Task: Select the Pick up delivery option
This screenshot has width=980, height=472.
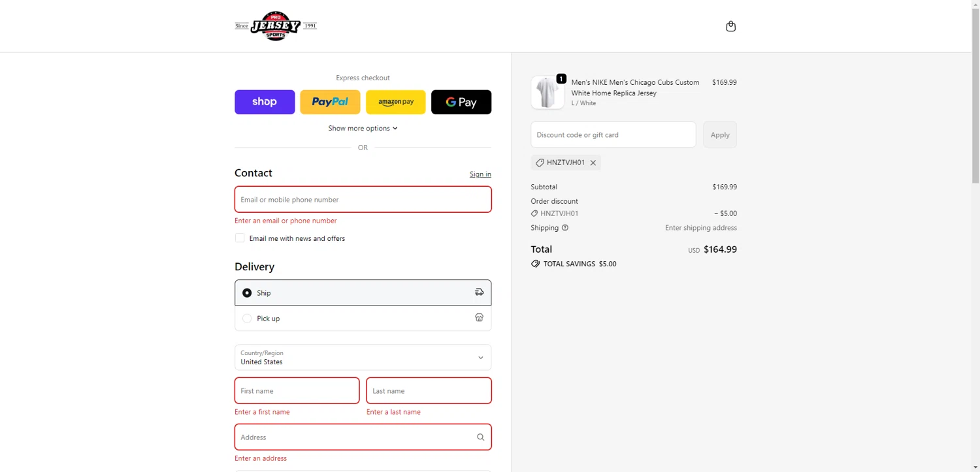Action: 363,318
